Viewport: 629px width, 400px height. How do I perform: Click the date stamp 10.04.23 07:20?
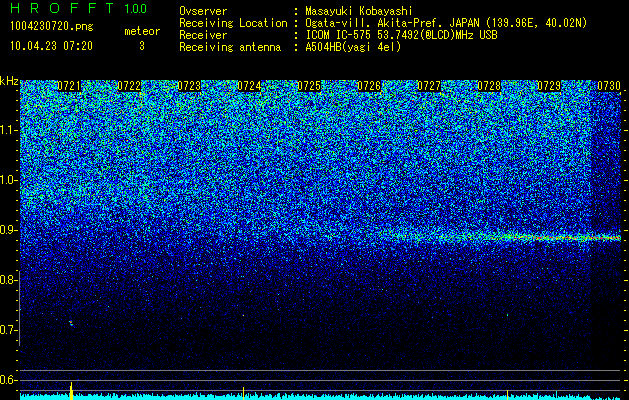tap(51, 46)
